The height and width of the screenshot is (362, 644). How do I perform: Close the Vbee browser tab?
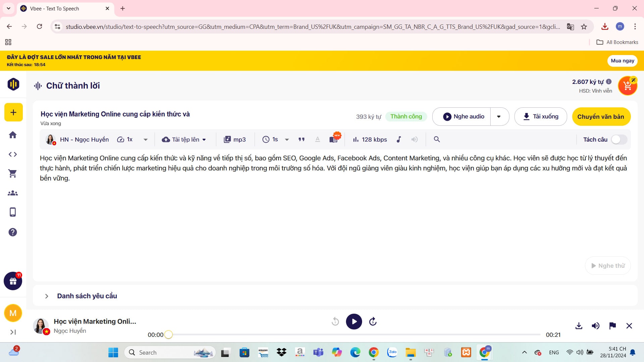(x=107, y=8)
